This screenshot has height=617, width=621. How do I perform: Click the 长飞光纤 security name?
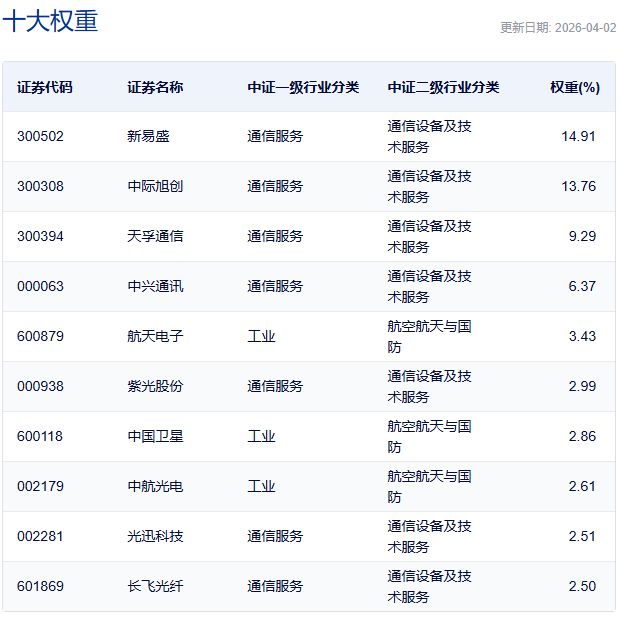(155, 586)
